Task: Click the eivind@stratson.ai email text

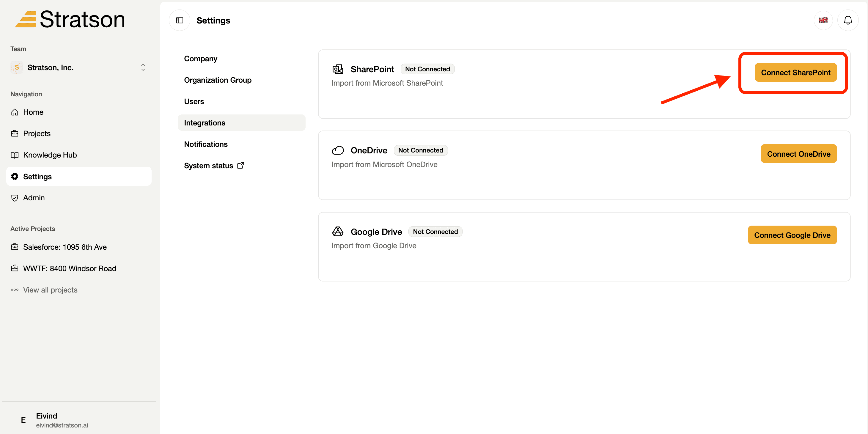Action: (62, 425)
